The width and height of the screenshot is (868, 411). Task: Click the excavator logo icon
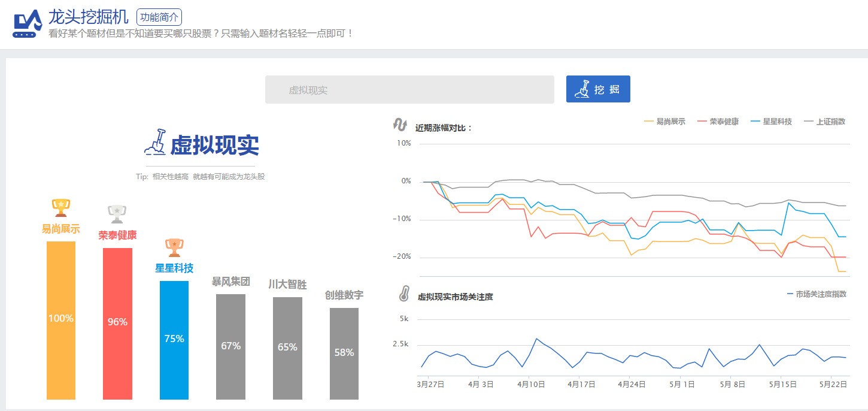pos(28,23)
